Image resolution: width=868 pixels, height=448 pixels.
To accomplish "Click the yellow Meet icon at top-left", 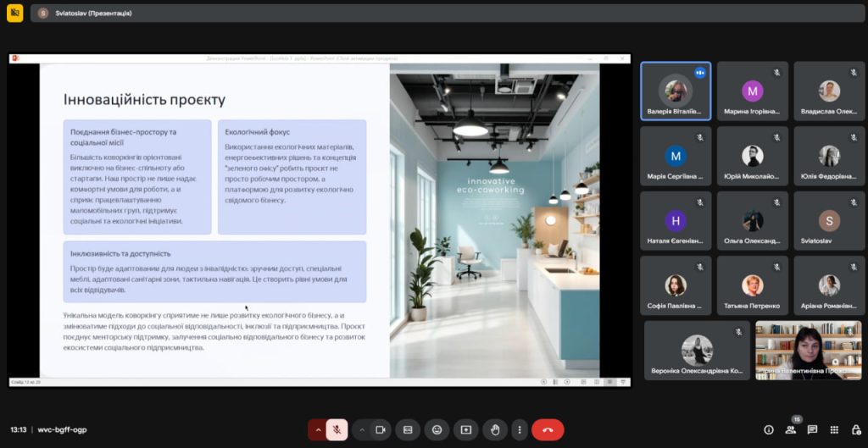I will [14, 14].
